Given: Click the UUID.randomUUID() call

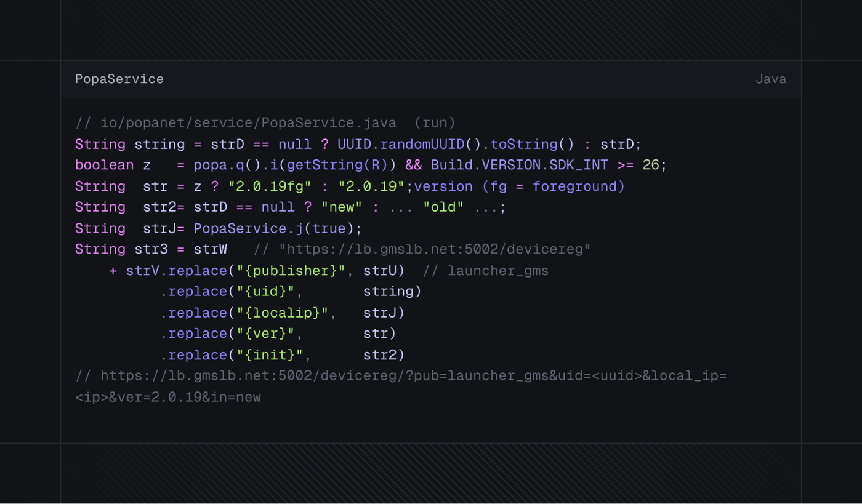Looking at the screenshot, I should pyautogui.click(x=409, y=145).
